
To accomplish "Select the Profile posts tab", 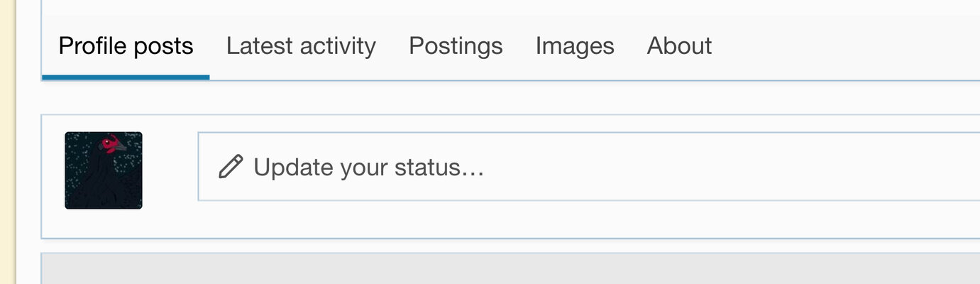I will pyautogui.click(x=126, y=46).
